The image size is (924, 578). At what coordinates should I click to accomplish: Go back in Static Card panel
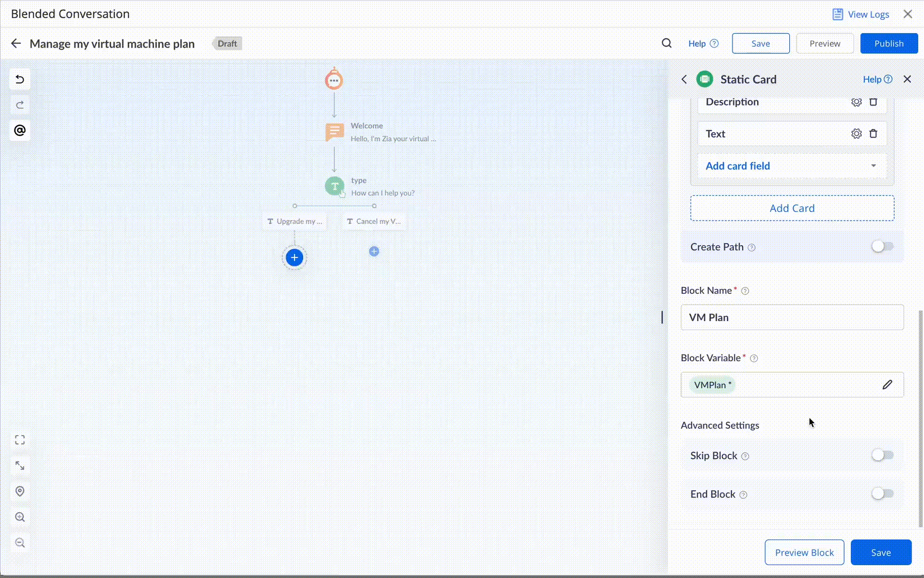click(x=684, y=79)
